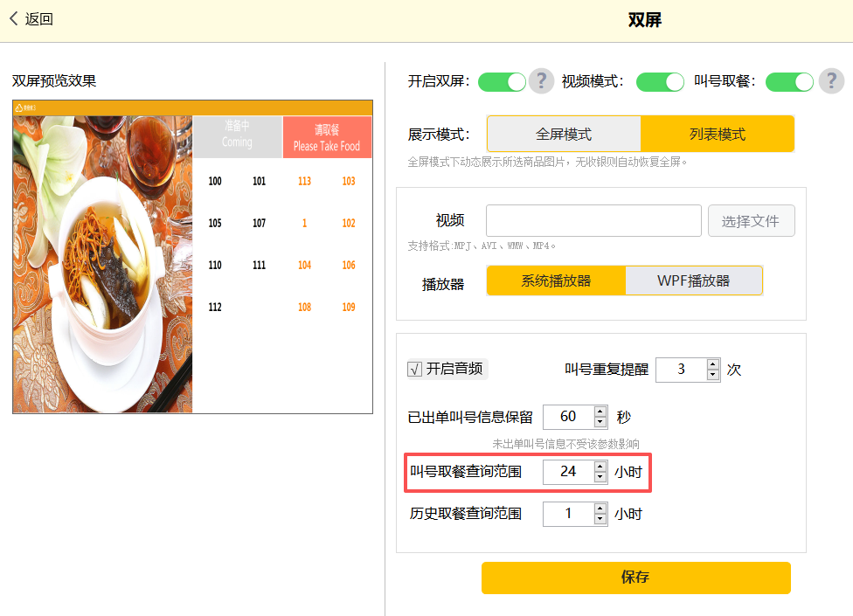Toggle the 视频模式 switch
The image size is (853, 616).
pos(660,82)
